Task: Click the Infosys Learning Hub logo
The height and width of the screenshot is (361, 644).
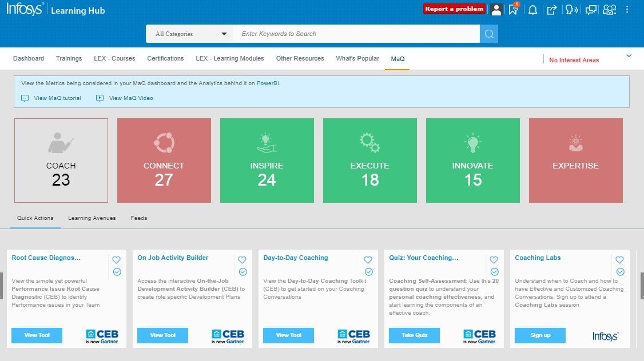Action: click(x=55, y=9)
